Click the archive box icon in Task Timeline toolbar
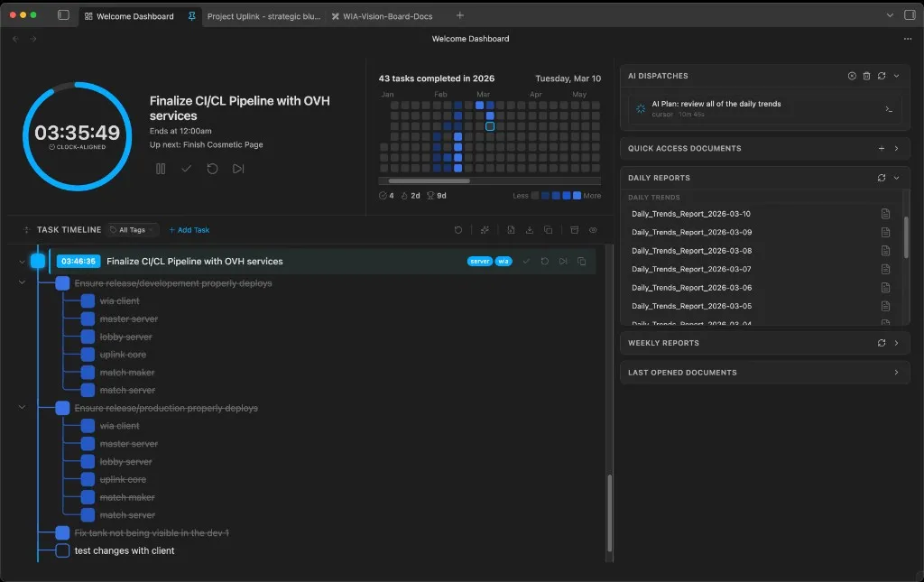Screen dimensions: 924x582 coord(575,230)
